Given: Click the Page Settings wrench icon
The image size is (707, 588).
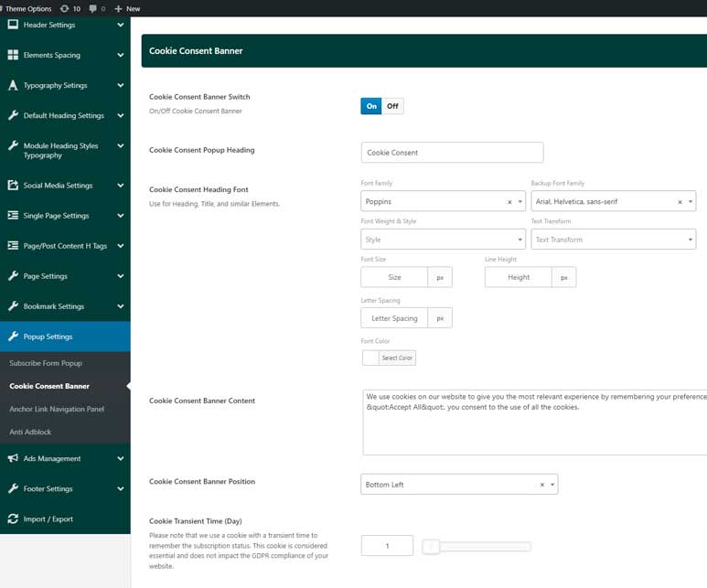Looking at the screenshot, I should (13, 275).
